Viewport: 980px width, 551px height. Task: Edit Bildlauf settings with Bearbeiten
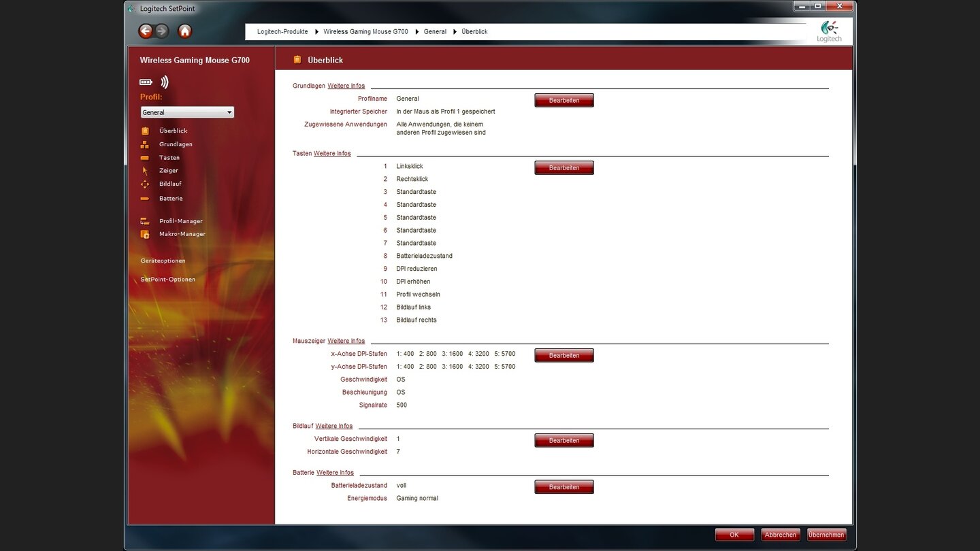coord(564,441)
